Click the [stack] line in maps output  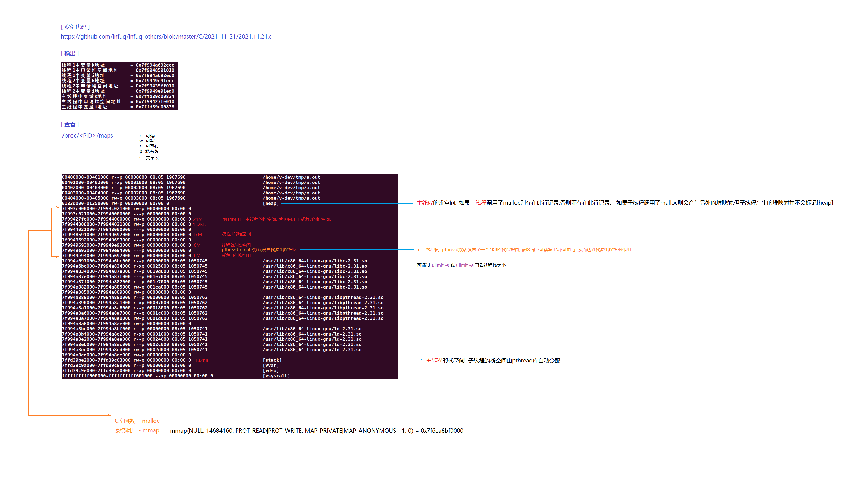272,360
